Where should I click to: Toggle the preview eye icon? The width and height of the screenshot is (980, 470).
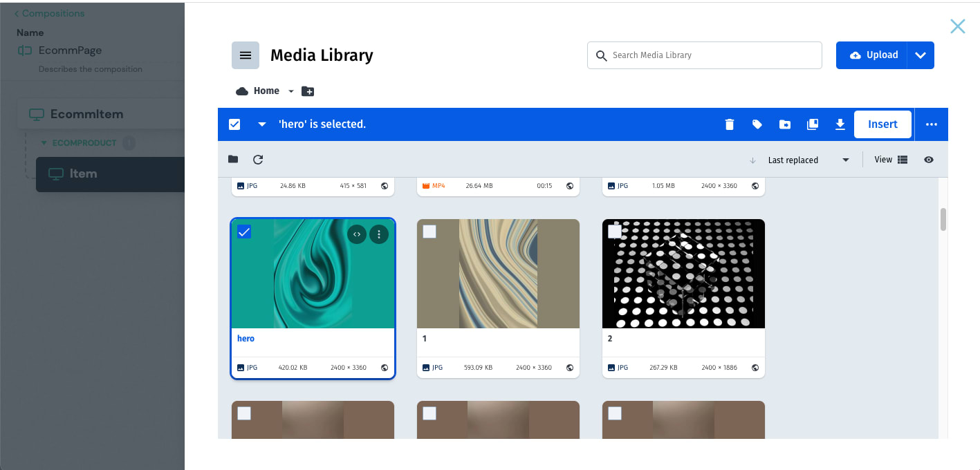coord(929,160)
